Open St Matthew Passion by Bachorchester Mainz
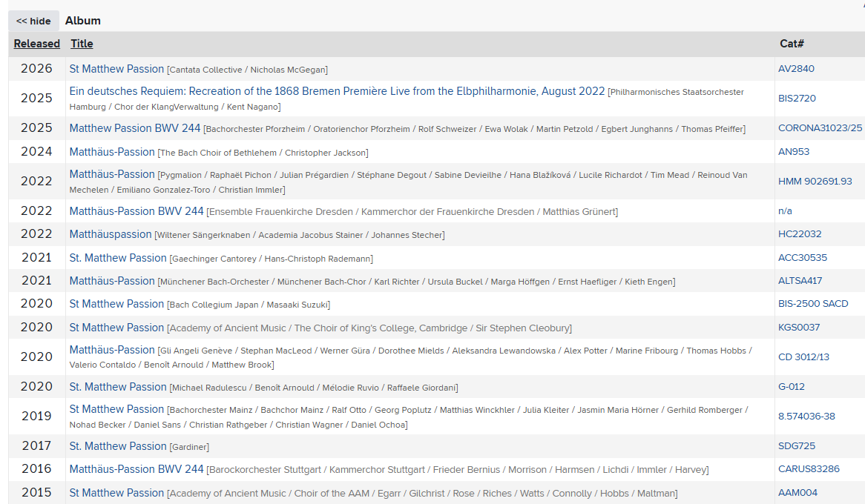 pyautogui.click(x=116, y=409)
